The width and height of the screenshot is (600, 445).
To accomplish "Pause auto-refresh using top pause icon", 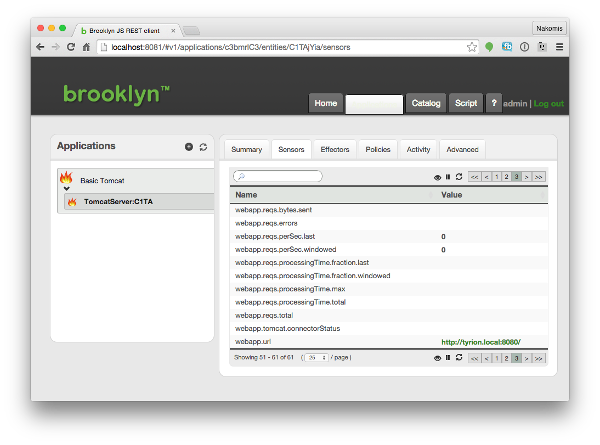I will coord(448,177).
